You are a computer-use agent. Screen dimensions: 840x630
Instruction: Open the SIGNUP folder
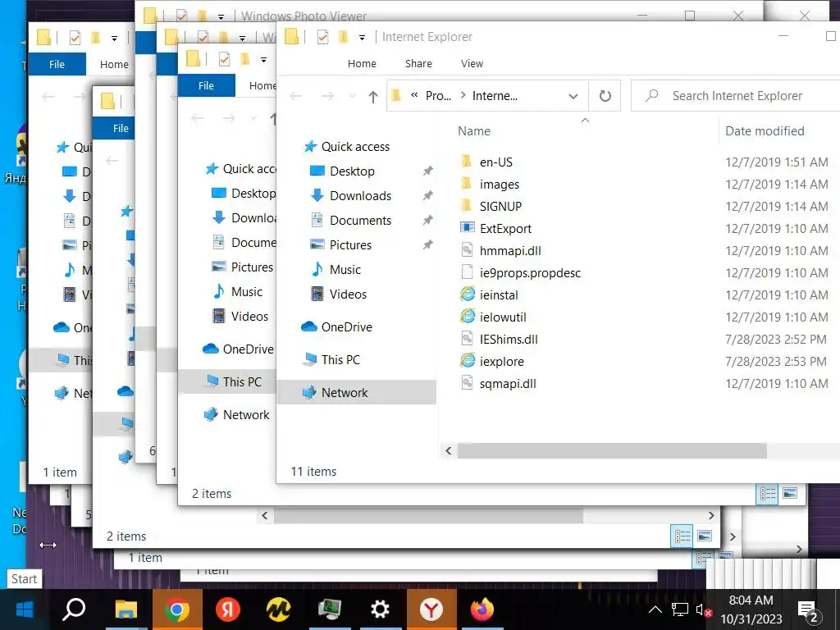click(500, 206)
